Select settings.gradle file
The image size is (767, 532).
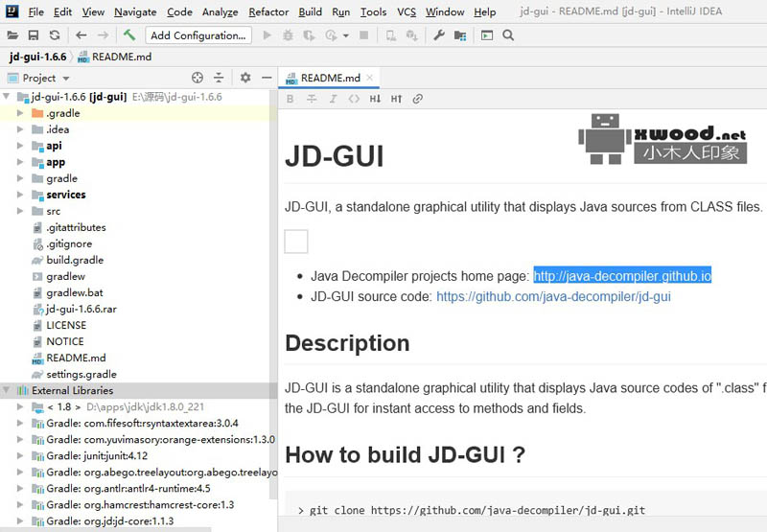coord(81,374)
